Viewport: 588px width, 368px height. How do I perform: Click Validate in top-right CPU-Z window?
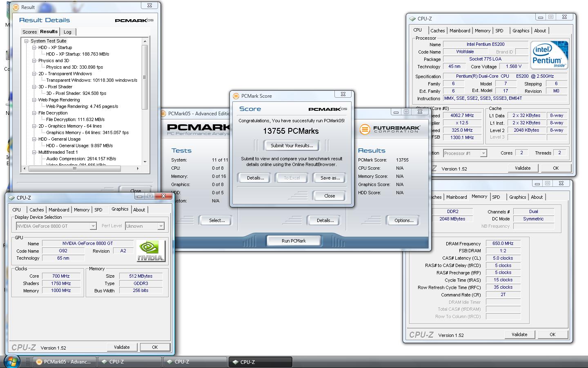click(523, 168)
